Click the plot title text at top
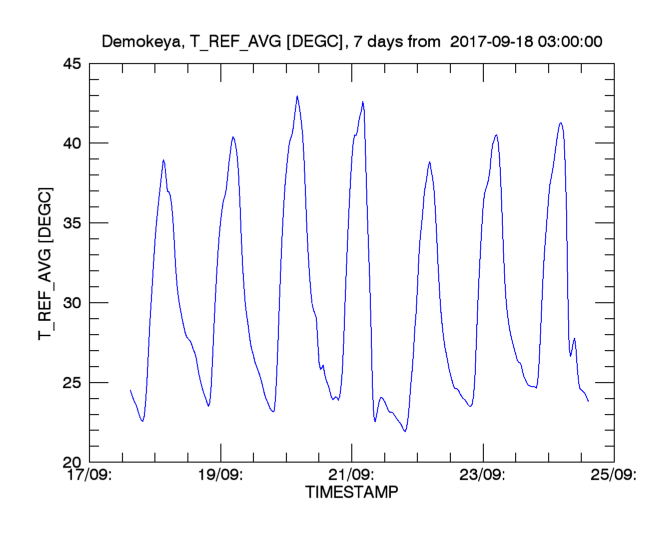The image size is (666, 533). tap(352, 41)
